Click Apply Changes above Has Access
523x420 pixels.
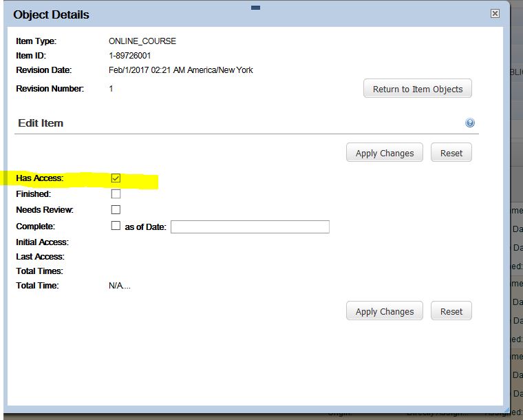(385, 153)
